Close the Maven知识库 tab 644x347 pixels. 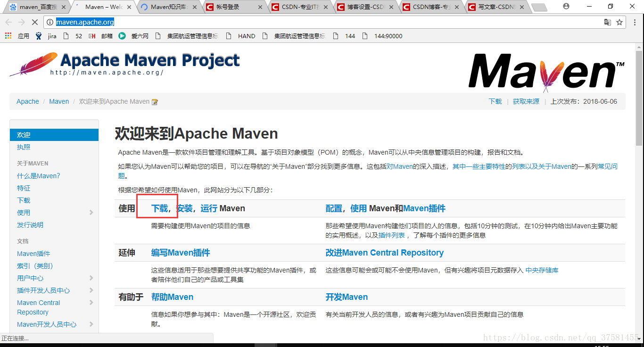(195, 7)
